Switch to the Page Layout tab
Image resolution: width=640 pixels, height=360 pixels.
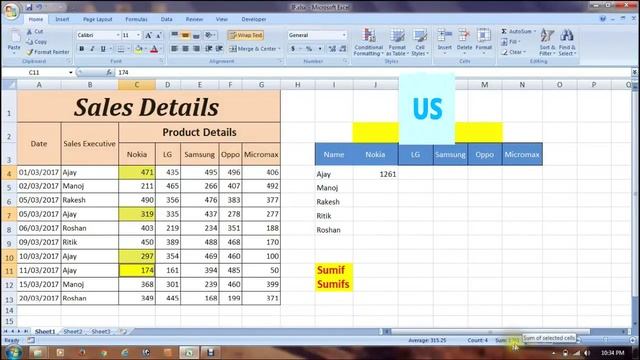tap(98, 19)
